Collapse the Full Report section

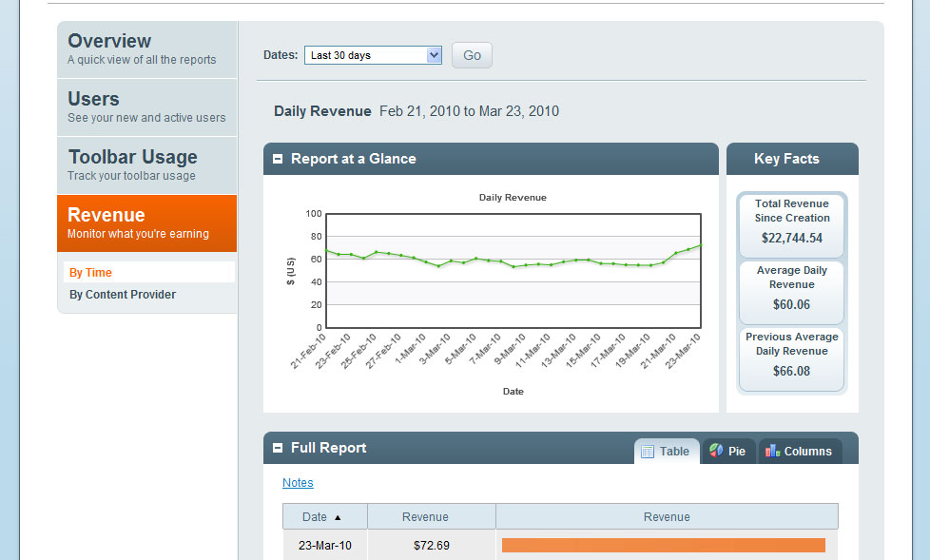pos(278,448)
